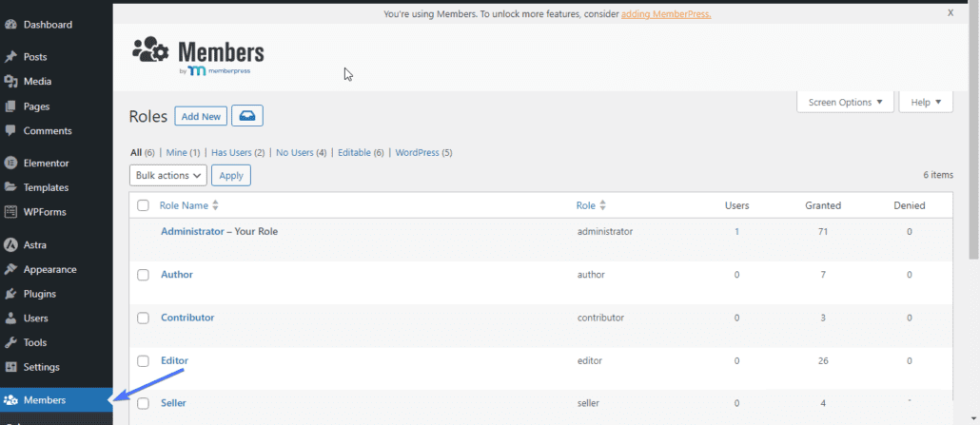Click the Posts pushpin icon
Screen dimensions: 980x425
[x=10, y=57]
